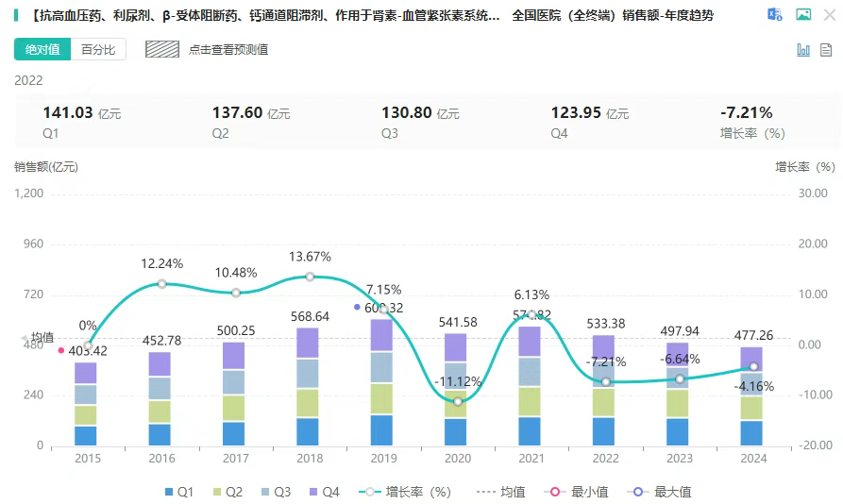Click the hatched forecast value icon
The width and height of the screenshot is (843, 504).
162,50
